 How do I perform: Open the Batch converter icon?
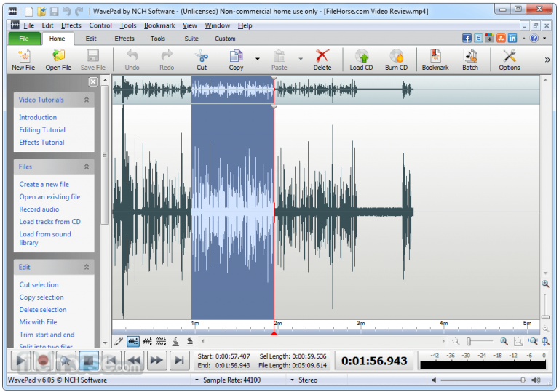click(470, 60)
